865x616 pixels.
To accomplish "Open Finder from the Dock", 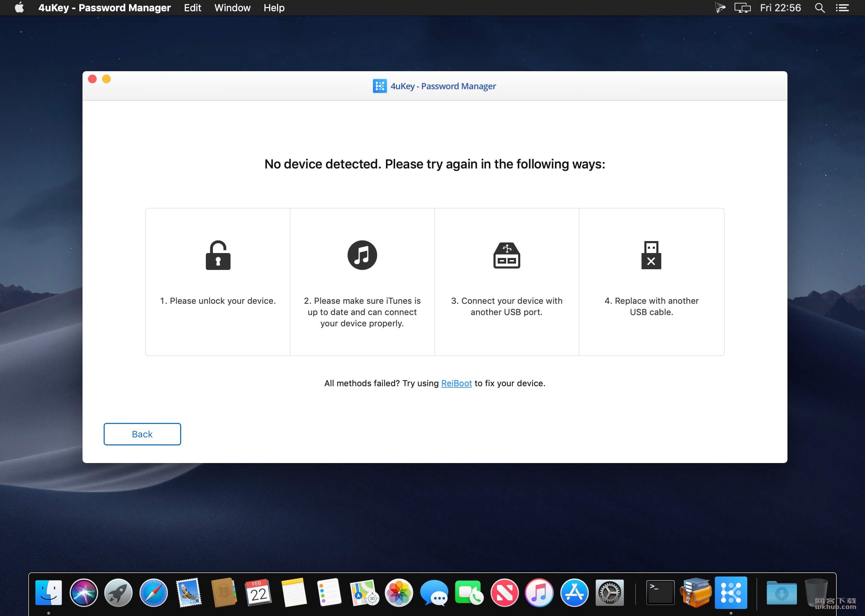I will pos(49,592).
